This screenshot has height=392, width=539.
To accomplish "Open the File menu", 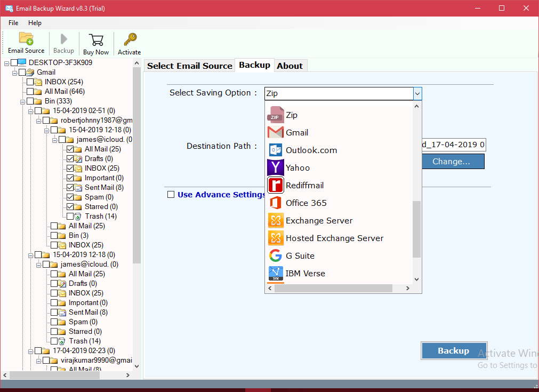I will tap(13, 23).
